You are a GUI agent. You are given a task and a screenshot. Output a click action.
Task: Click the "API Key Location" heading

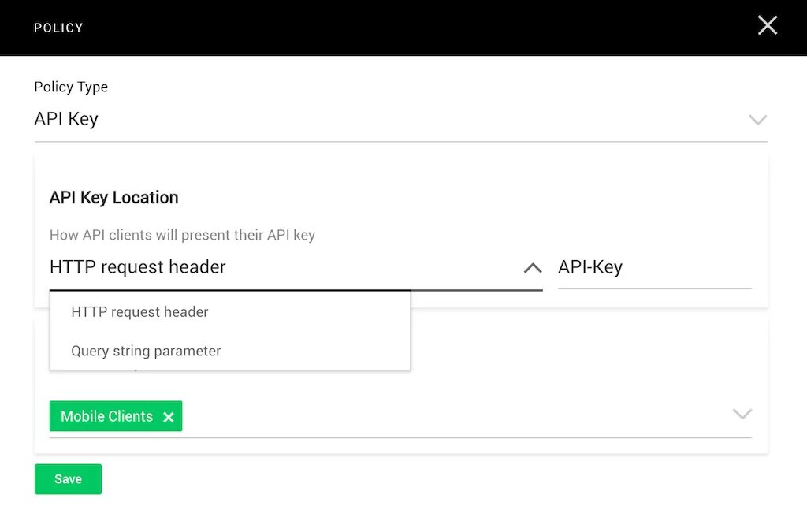click(x=113, y=198)
